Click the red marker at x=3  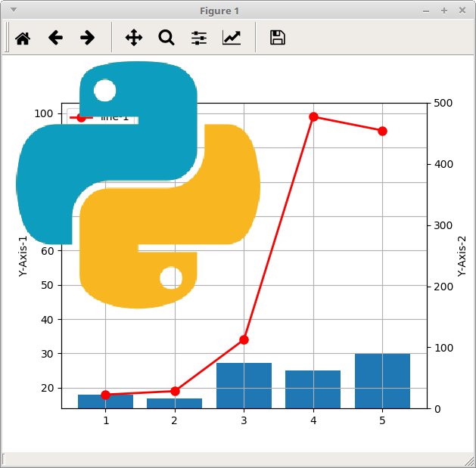[x=244, y=339]
